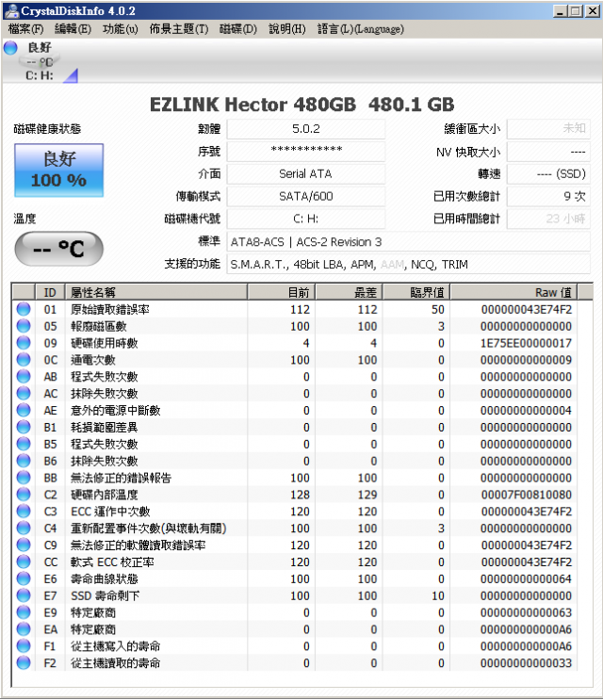Click the status orb for attribute AC

pyautogui.click(x=24, y=393)
